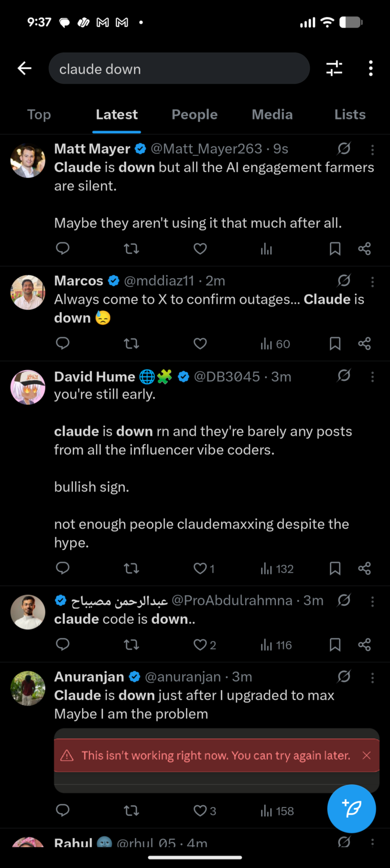Open the three-dot menu on Marcos's tweet
The width and height of the screenshot is (390, 868).
pyautogui.click(x=372, y=281)
